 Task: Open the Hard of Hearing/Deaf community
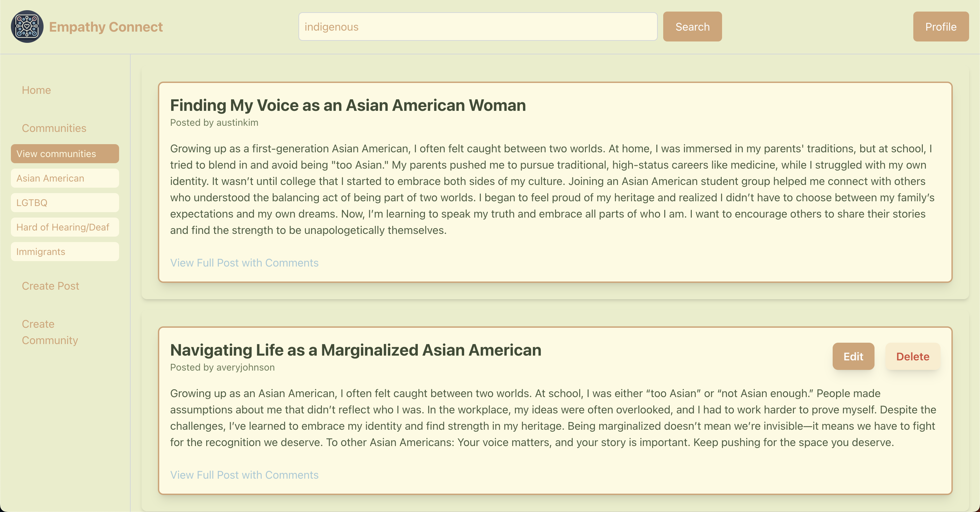coord(65,227)
